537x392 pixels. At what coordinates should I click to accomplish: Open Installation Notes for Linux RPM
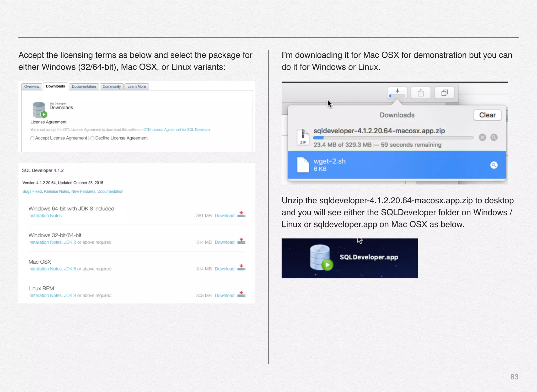(x=45, y=296)
